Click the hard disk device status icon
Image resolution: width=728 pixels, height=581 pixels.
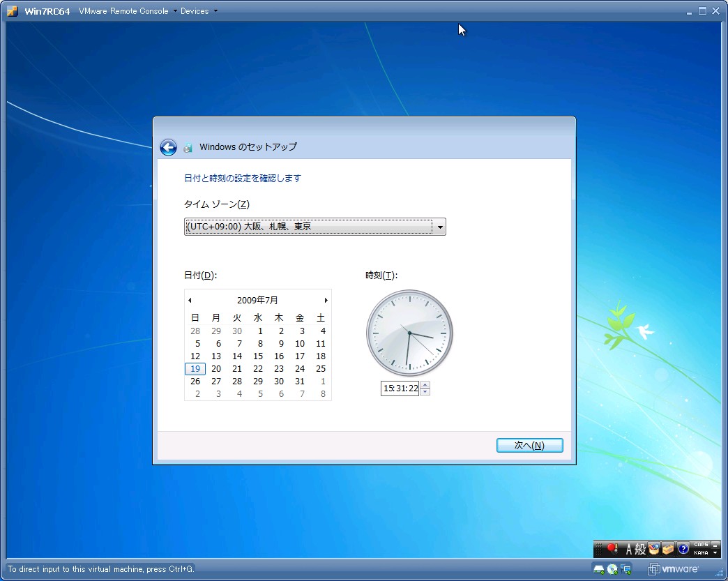pos(599,569)
